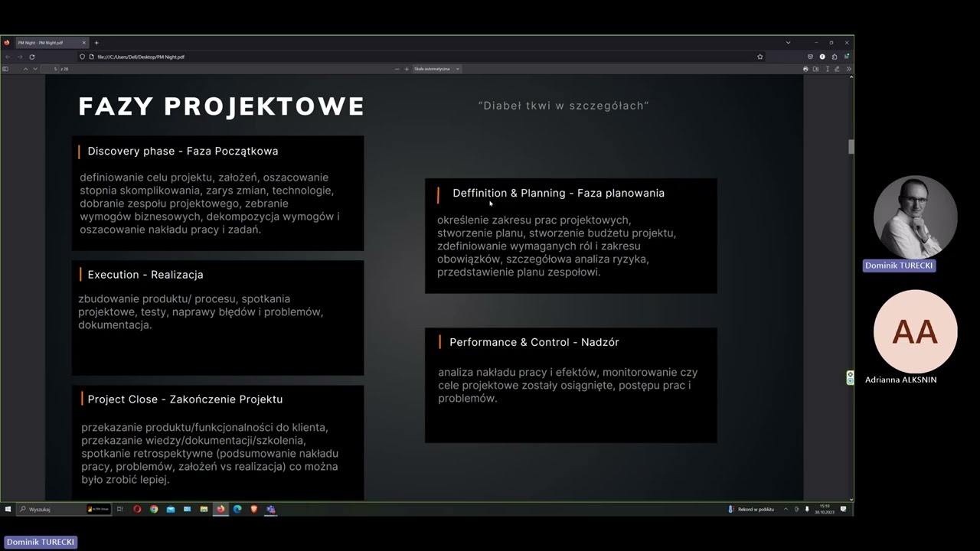Open the Skala automatyczna zoom dropdown
Viewport: 980px width, 551px height.
[437, 69]
